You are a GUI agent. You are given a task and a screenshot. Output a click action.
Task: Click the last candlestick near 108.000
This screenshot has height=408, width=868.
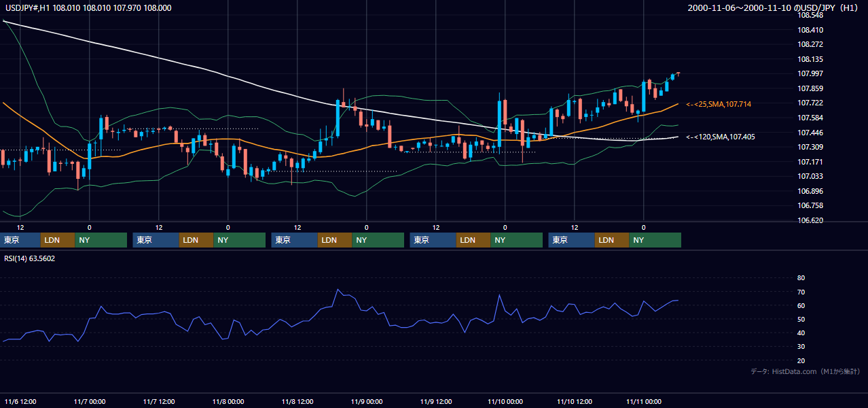pyautogui.click(x=678, y=73)
